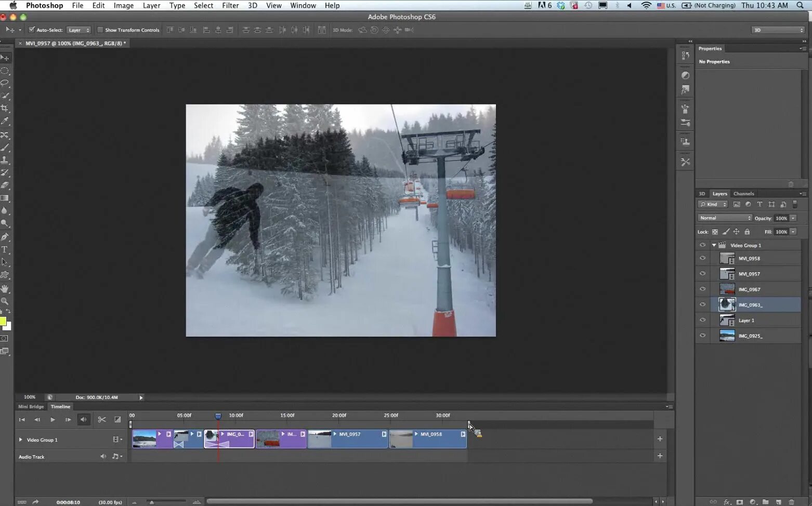Switch to the Mini Bridge tab

point(31,407)
